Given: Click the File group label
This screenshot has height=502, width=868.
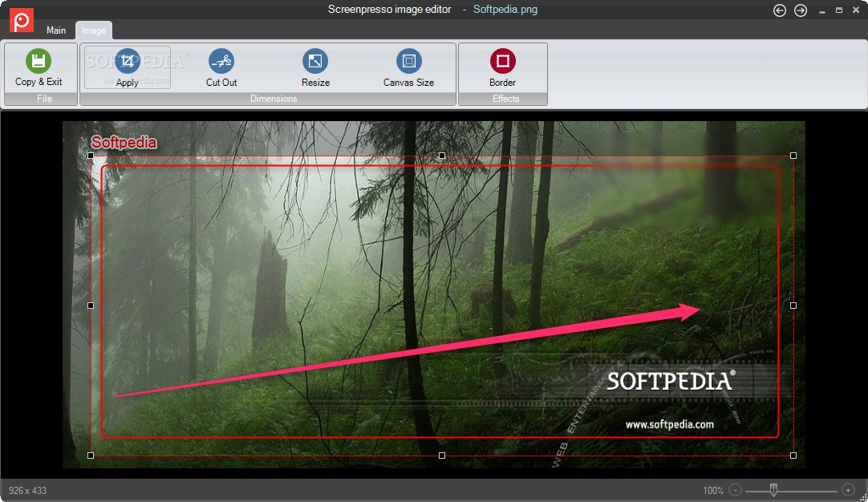Looking at the screenshot, I should tap(44, 99).
